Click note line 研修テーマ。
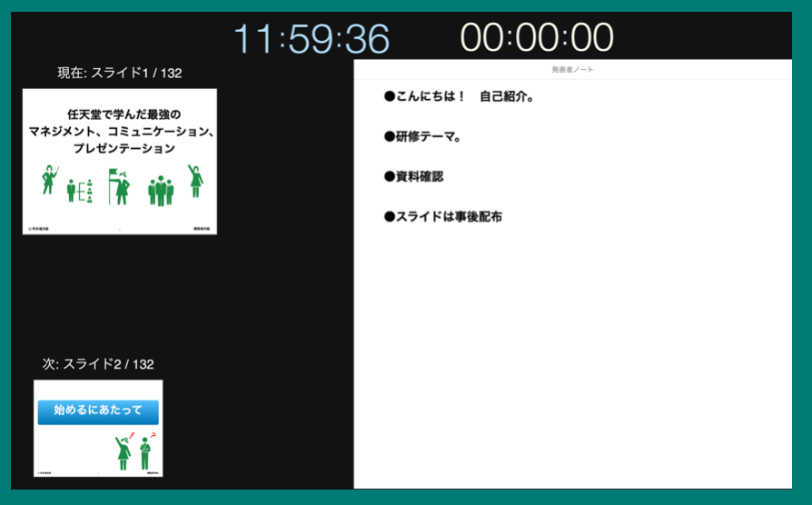The image size is (812, 505). [422, 137]
